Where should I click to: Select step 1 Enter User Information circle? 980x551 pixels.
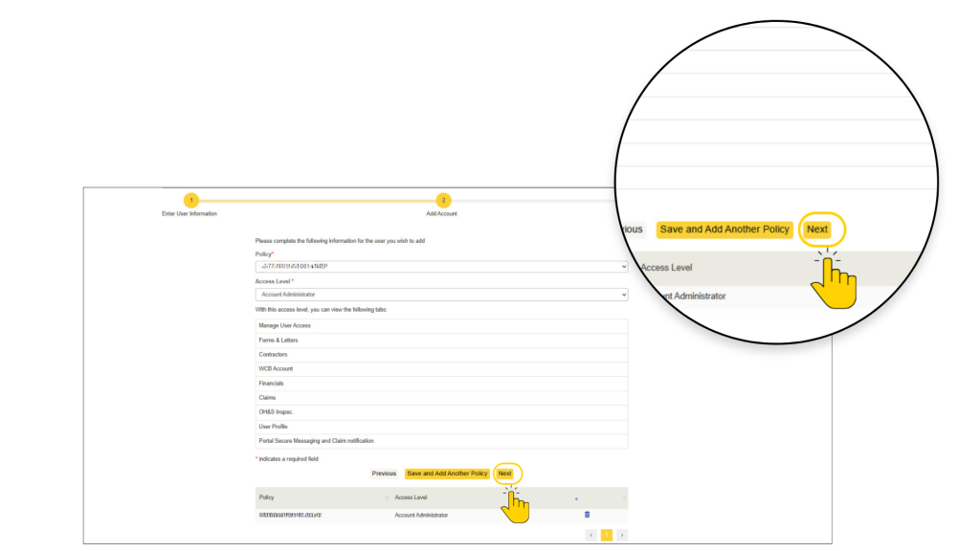[x=191, y=201]
